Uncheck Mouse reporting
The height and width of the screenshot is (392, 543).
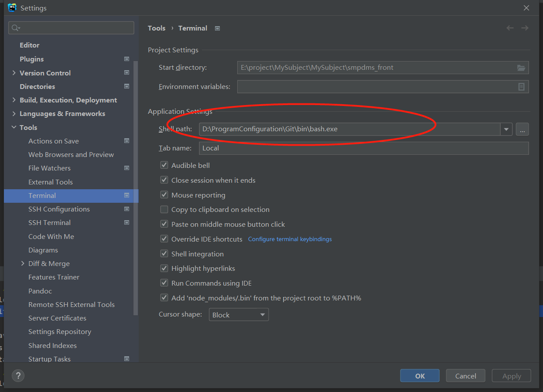point(164,194)
